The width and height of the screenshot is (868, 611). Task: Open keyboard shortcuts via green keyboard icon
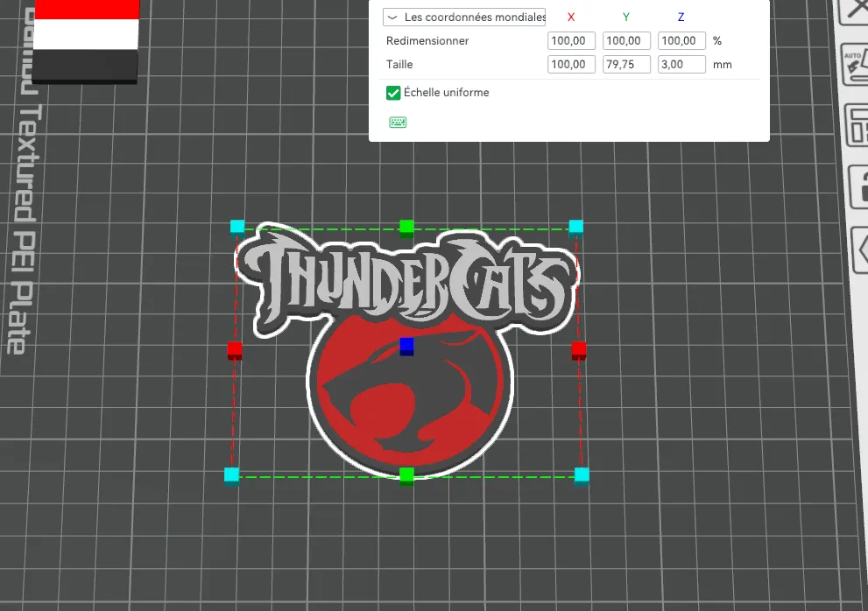pyautogui.click(x=398, y=123)
